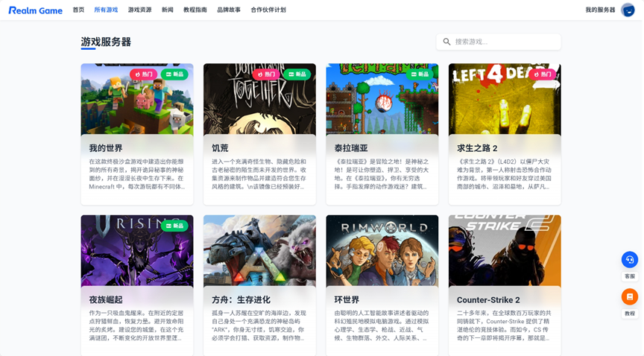Viewport: 644px width, 356px height.
Task: Click the 泰拉瑞亚 description text
Action: pyautogui.click(x=382, y=174)
